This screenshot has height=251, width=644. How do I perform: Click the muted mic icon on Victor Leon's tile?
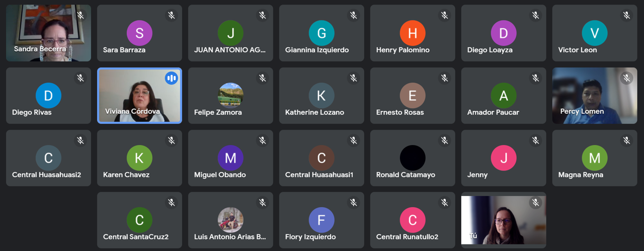tap(627, 16)
